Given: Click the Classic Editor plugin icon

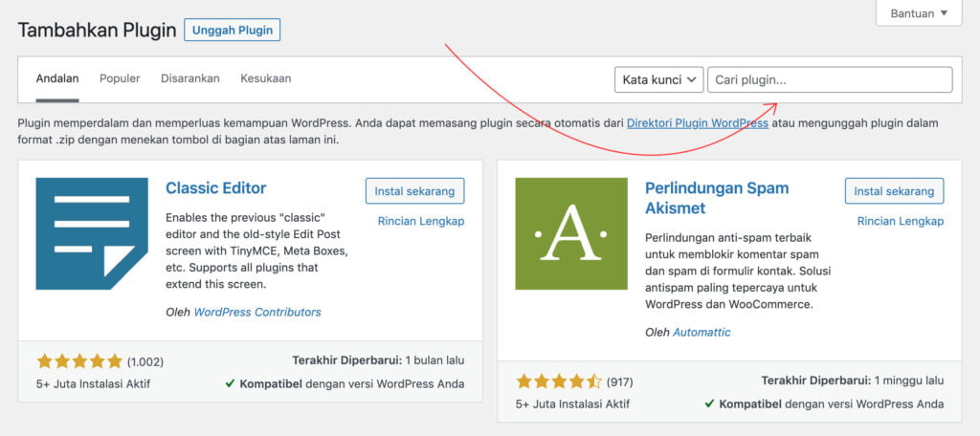Looking at the screenshot, I should [x=92, y=233].
